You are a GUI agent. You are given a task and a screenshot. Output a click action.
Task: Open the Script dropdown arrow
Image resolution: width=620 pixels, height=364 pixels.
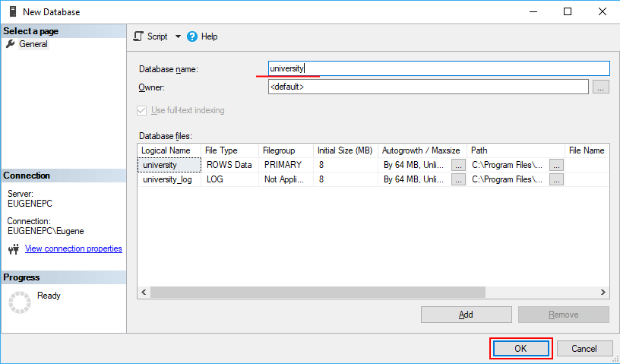pyautogui.click(x=178, y=36)
